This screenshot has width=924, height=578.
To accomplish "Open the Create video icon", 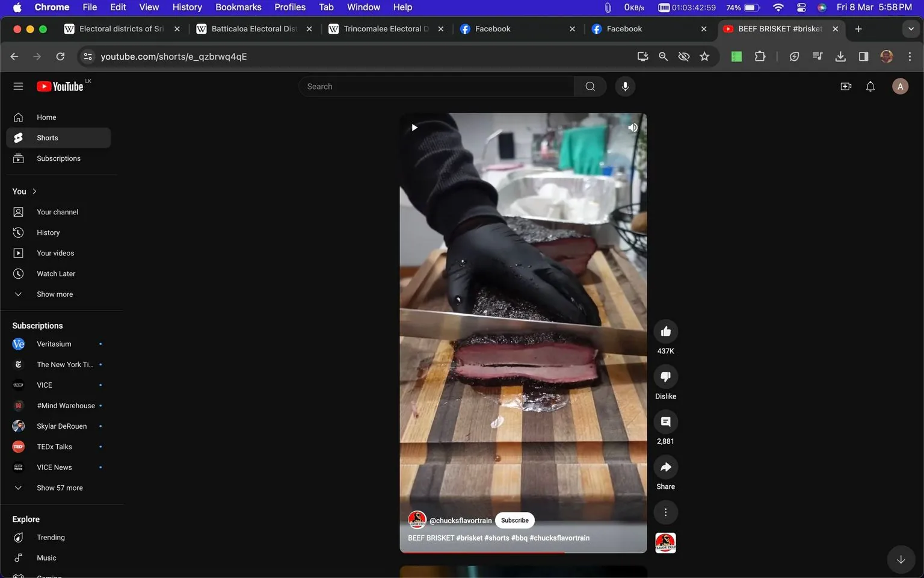I will click(x=846, y=86).
